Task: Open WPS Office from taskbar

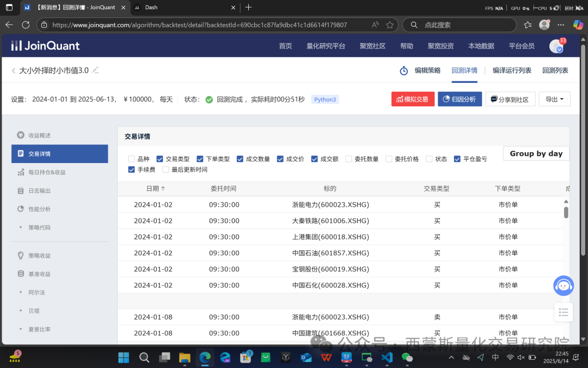Action: click(x=326, y=357)
